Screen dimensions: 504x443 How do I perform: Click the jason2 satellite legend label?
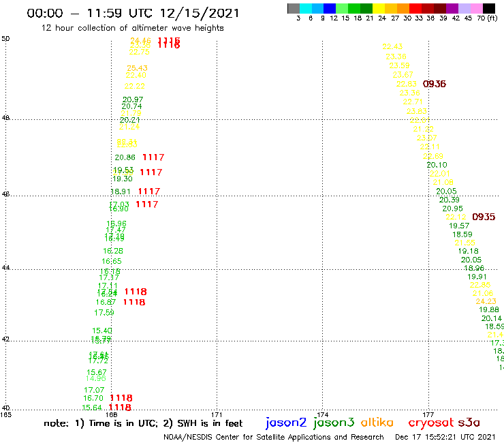(286, 423)
